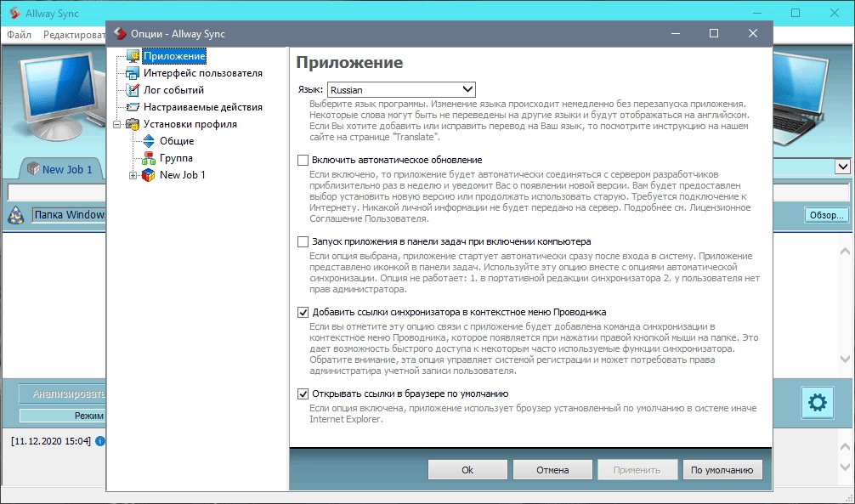Click the Лог событий tree icon
The height and width of the screenshot is (504, 855).
point(133,90)
